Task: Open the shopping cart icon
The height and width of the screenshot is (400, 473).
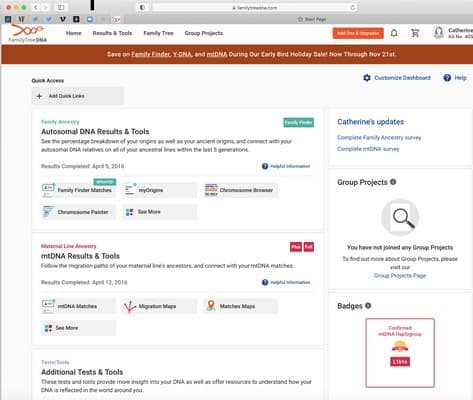Action: [x=415, y=33]
